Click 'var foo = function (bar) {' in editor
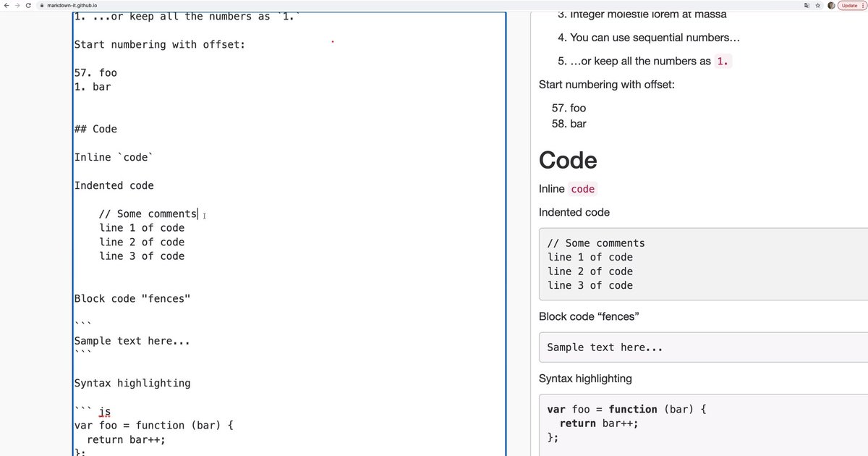 (x=154, y=426)
